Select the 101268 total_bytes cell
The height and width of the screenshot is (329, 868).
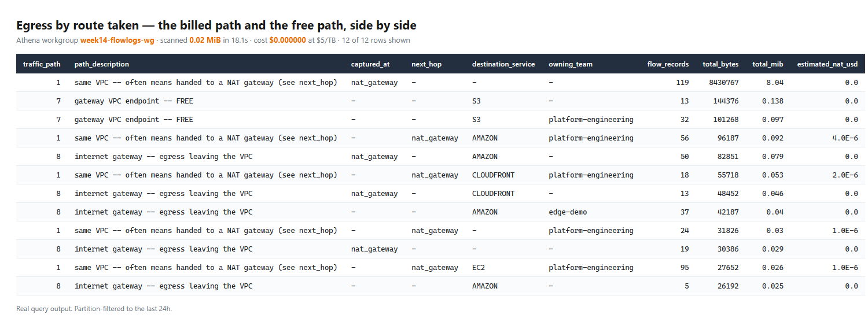coord(726,120)
